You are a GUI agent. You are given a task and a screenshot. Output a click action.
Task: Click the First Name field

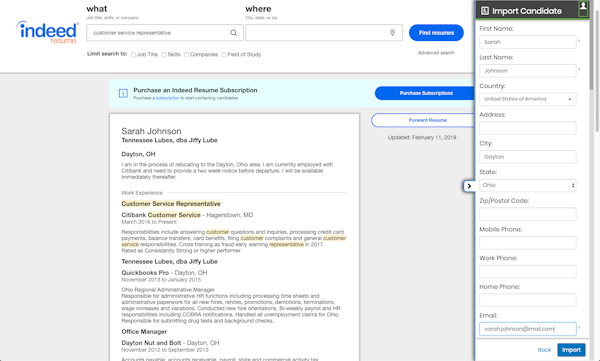pyautogui.click(x=528, y=42)
